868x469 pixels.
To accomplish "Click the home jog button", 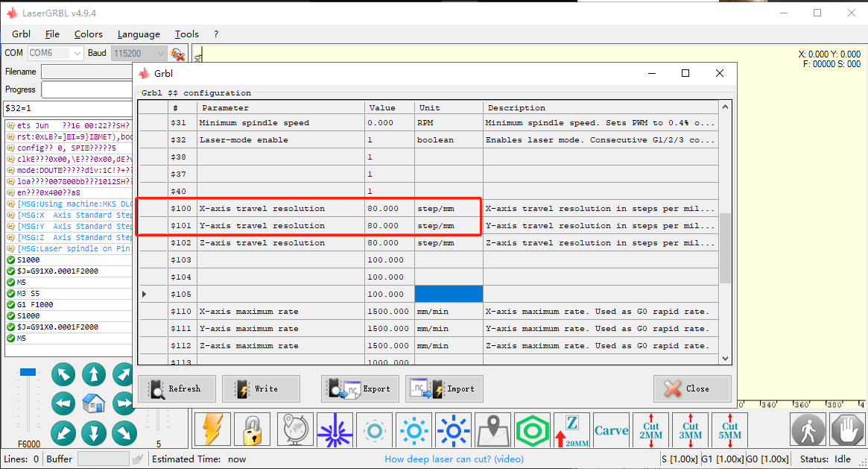I will (94, 403).
